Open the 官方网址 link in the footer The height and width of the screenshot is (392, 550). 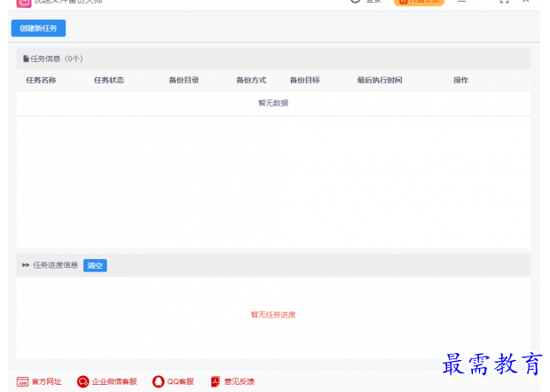click(39, 381)
